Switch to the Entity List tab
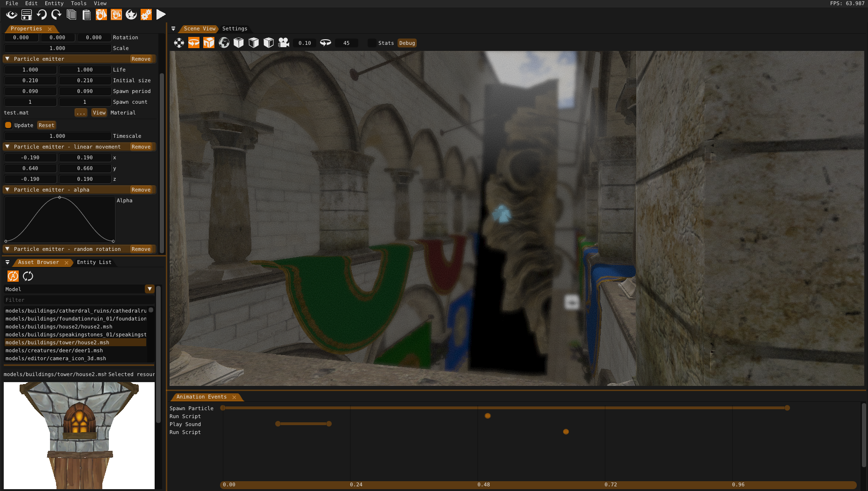Image resolution: width=868 pixels, height=491 pixels. (x=94, y=263)
